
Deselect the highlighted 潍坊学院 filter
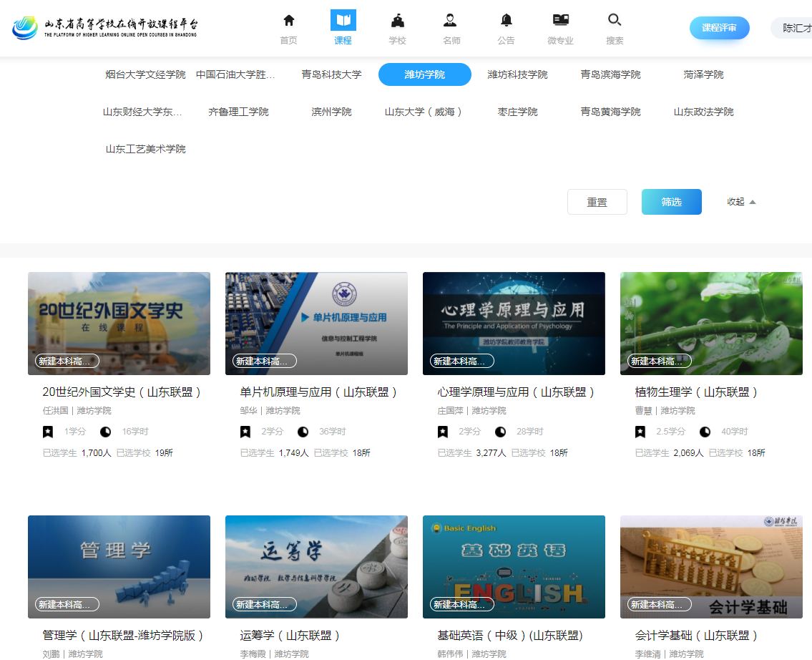(425, 74)
